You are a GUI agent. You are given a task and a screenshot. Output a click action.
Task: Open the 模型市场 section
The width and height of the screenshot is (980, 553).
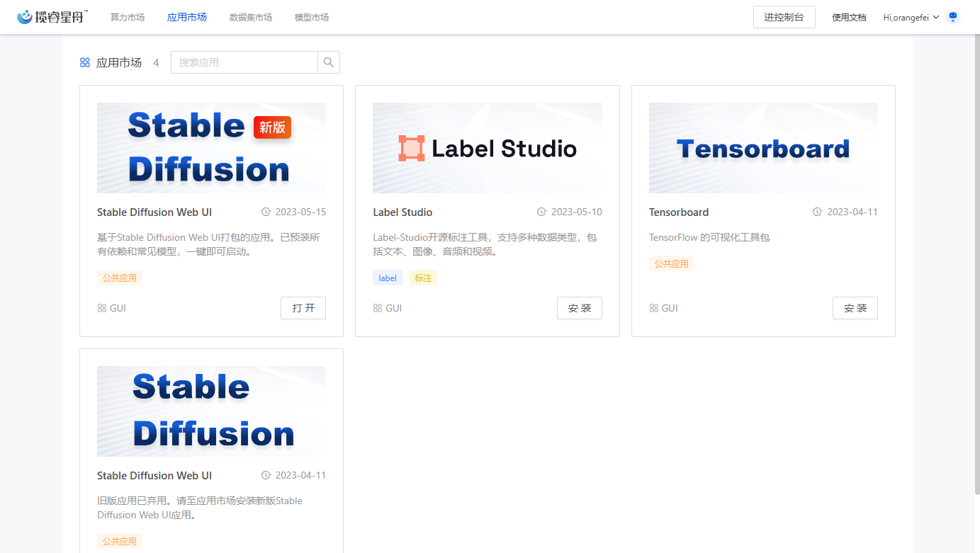coord(311,16)
